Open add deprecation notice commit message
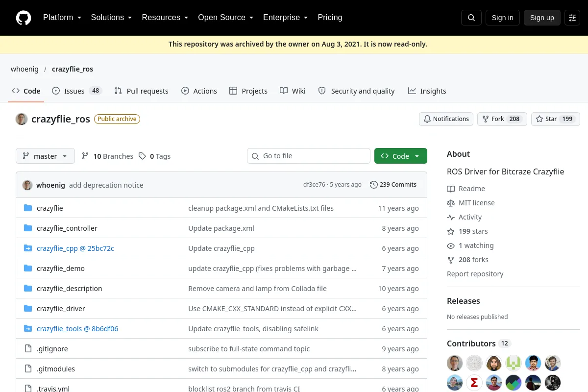Viewport: 588px width, 392px height. (x=106, y=185)
